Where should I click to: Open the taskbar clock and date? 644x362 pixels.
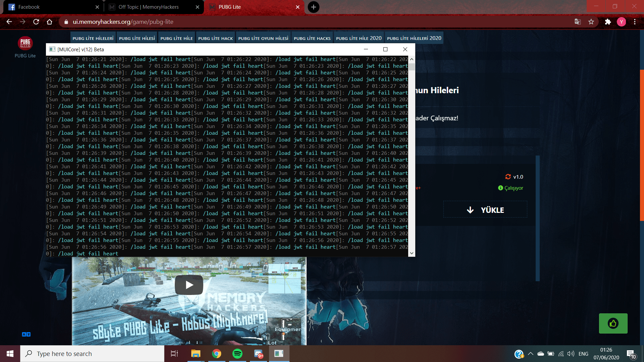click(x=606, y=354)
